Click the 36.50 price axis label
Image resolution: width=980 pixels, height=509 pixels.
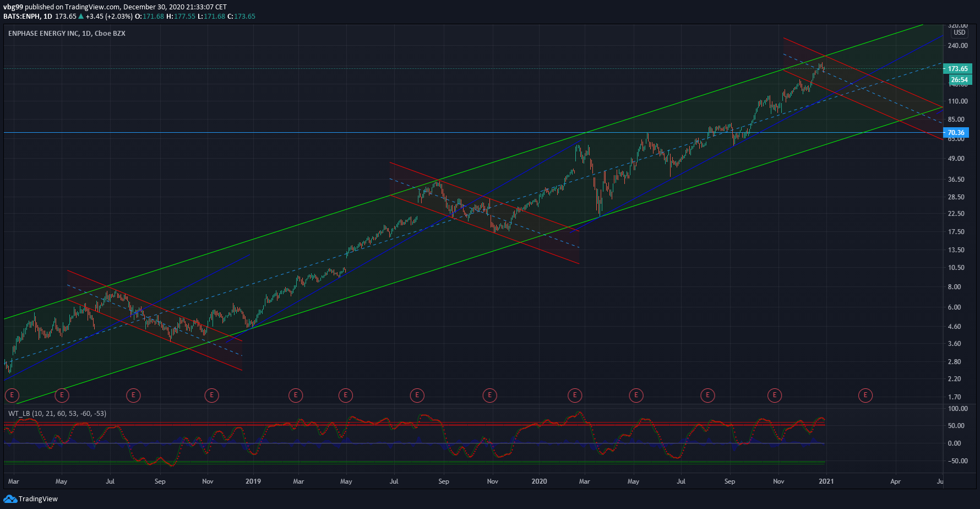(x=956, y=180)
